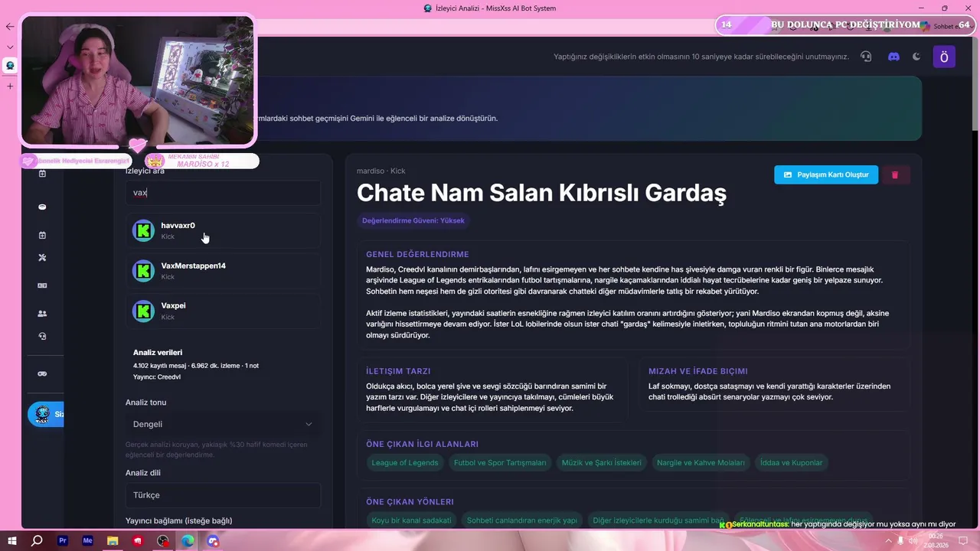Image resolution: width=980 pixels, height=551 pixels.
Task: Click İddaa ve Kuponlar tag
Action: tap(791, 462)
